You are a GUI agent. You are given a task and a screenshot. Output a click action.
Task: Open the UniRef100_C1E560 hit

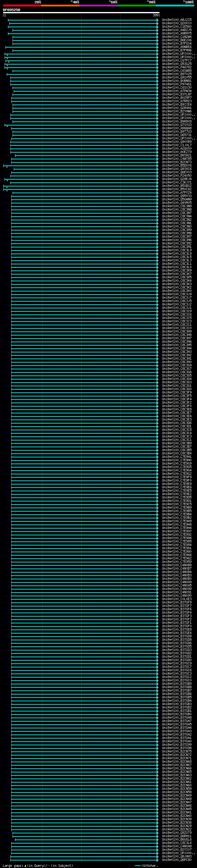[x=177, y=26]
